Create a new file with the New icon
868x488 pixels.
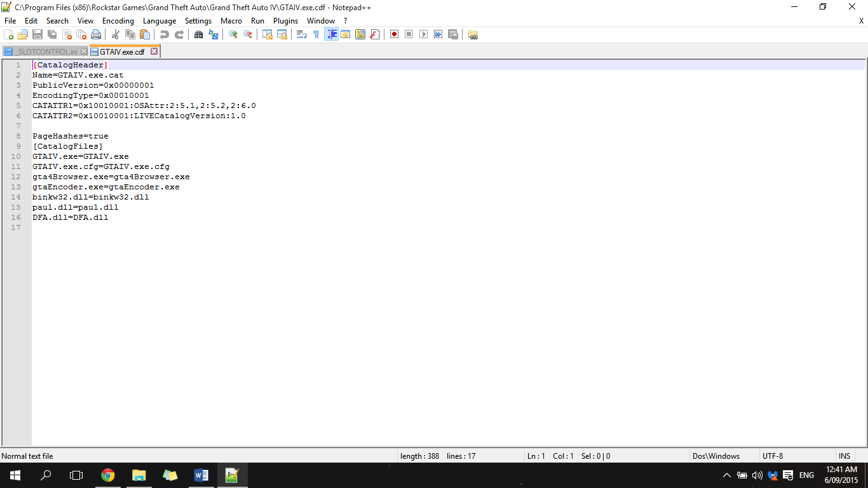point(9,34)
